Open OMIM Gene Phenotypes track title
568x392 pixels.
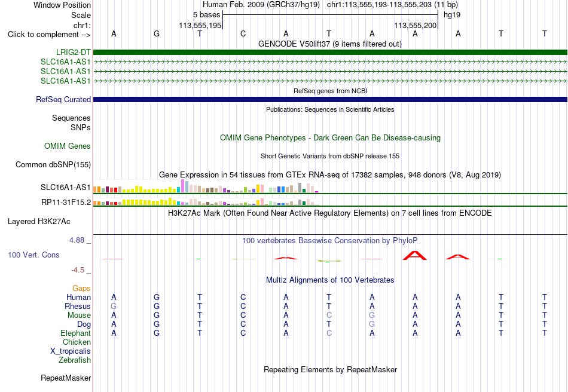[330, 137]
